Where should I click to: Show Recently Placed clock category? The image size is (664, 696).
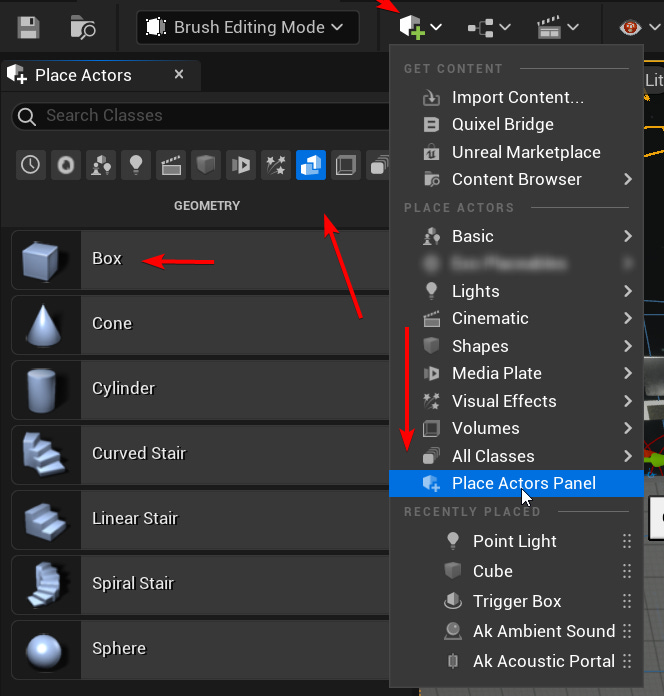pos(31,165)
